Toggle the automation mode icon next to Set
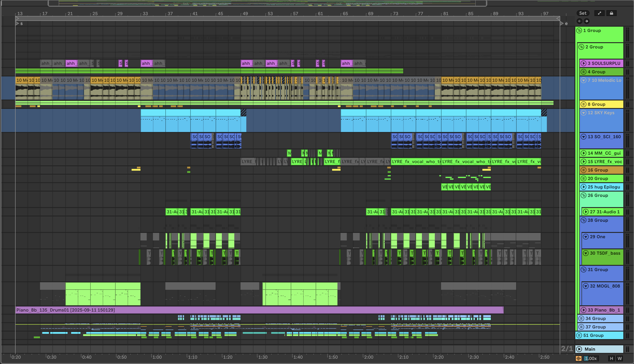This screenshot has width=634, height=364. (x=600, y=13)
